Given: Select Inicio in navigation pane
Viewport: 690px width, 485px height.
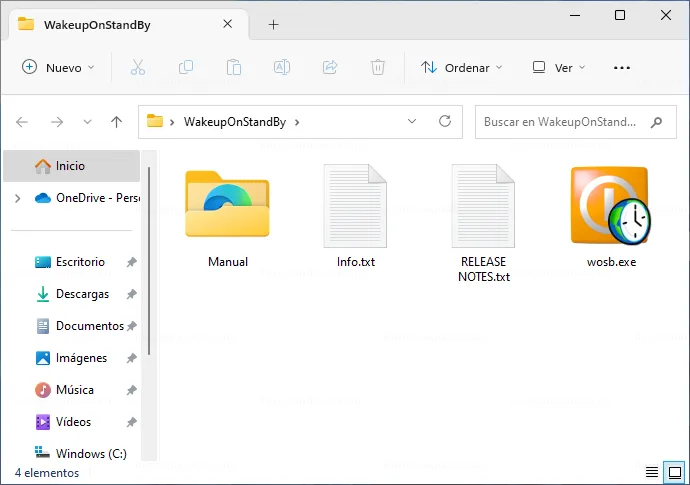Looking at the screenshot, I should pos(71,165).
